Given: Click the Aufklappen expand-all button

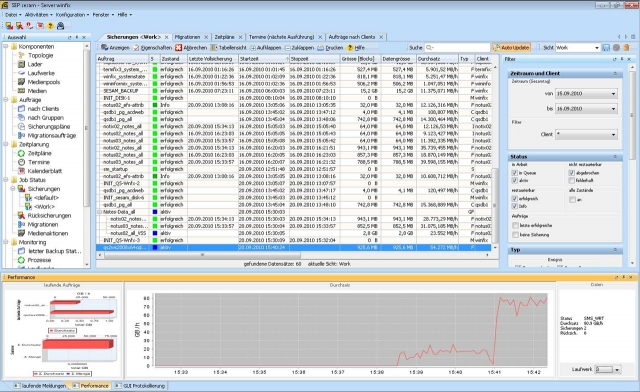Looking at the screenshot, I should [x=266, y=48].
